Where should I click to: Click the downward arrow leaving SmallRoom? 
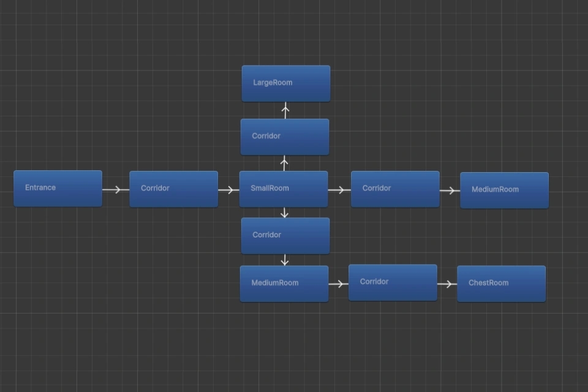[x=284, y=213]
